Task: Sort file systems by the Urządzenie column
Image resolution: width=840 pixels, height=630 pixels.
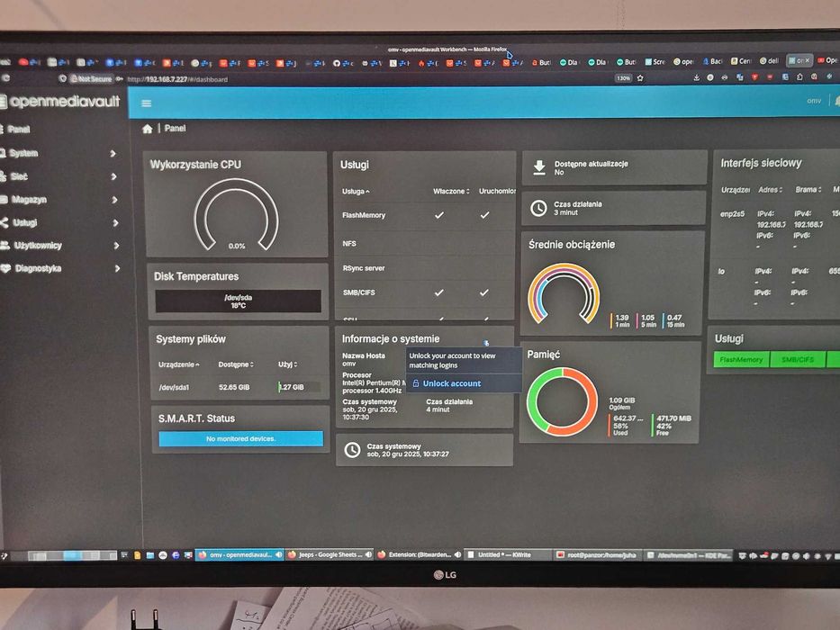Action: coord(179,364)
